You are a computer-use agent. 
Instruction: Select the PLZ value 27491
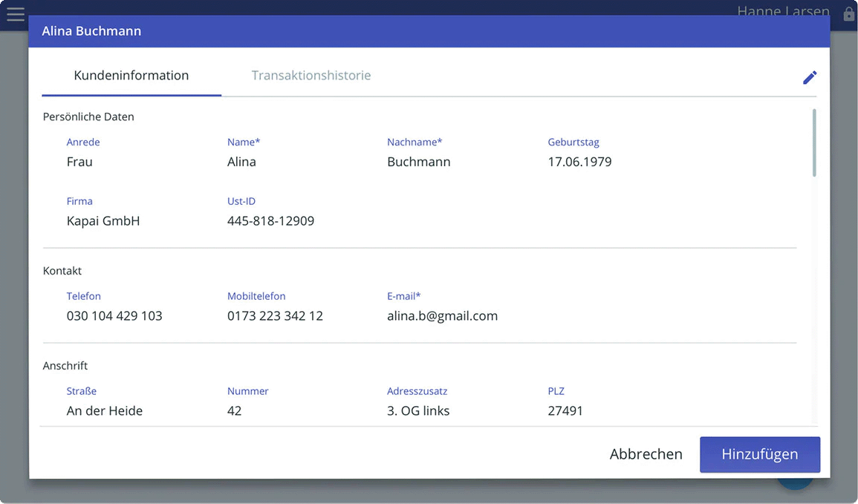point(565,411)
